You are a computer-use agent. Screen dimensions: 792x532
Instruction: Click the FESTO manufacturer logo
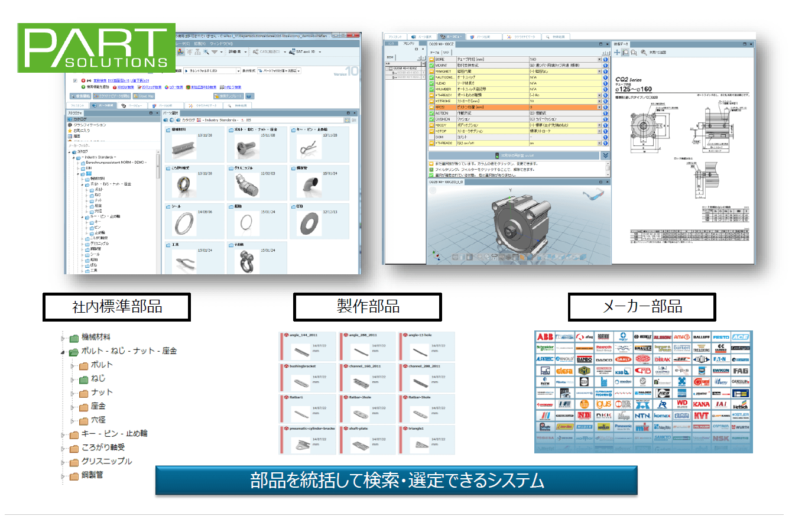tap(720, 336)
